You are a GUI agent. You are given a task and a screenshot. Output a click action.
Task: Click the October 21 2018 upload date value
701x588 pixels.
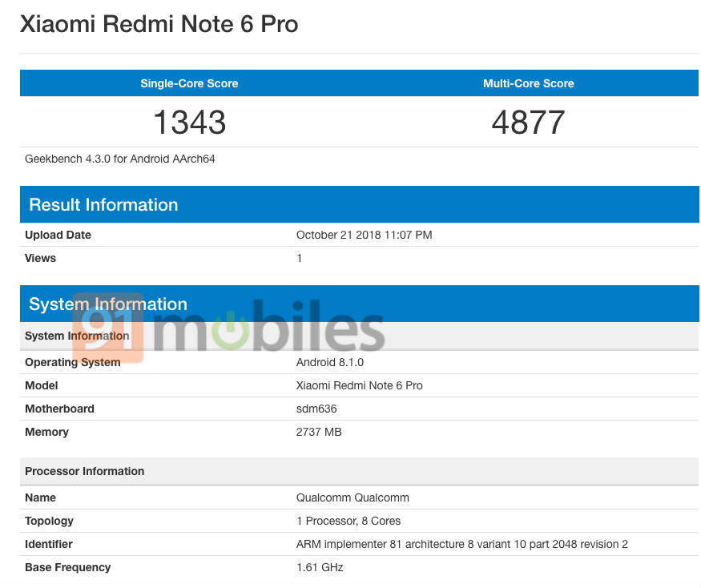tap(364, 235)
